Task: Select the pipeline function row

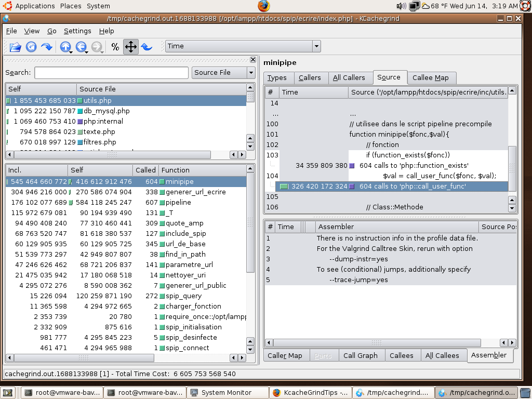Action: tap(126, 203)
